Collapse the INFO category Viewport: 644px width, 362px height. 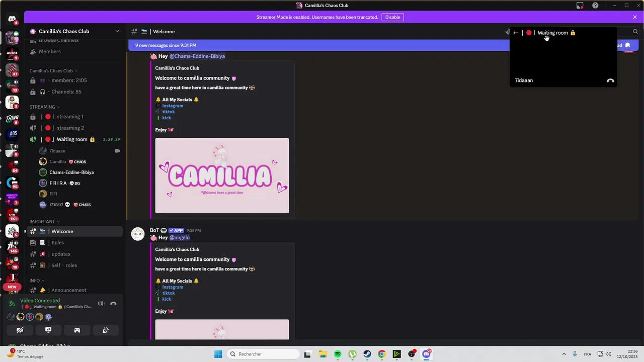point(37,281)
